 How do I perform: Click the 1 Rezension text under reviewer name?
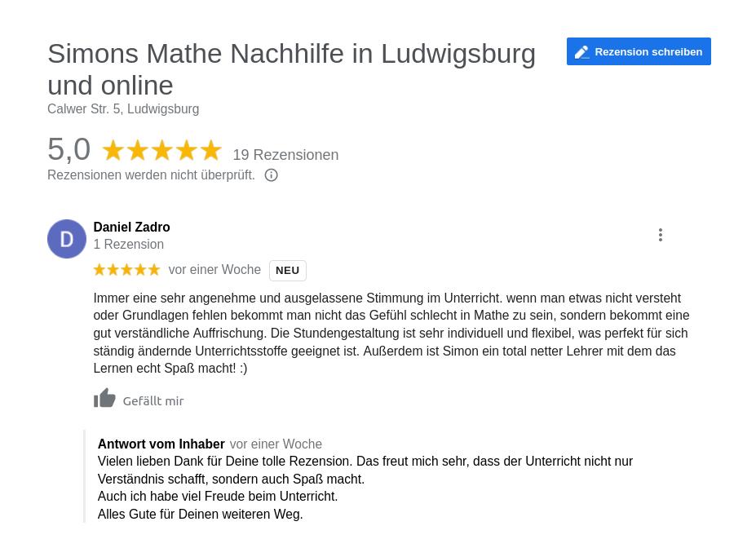(x=128, y=245)
